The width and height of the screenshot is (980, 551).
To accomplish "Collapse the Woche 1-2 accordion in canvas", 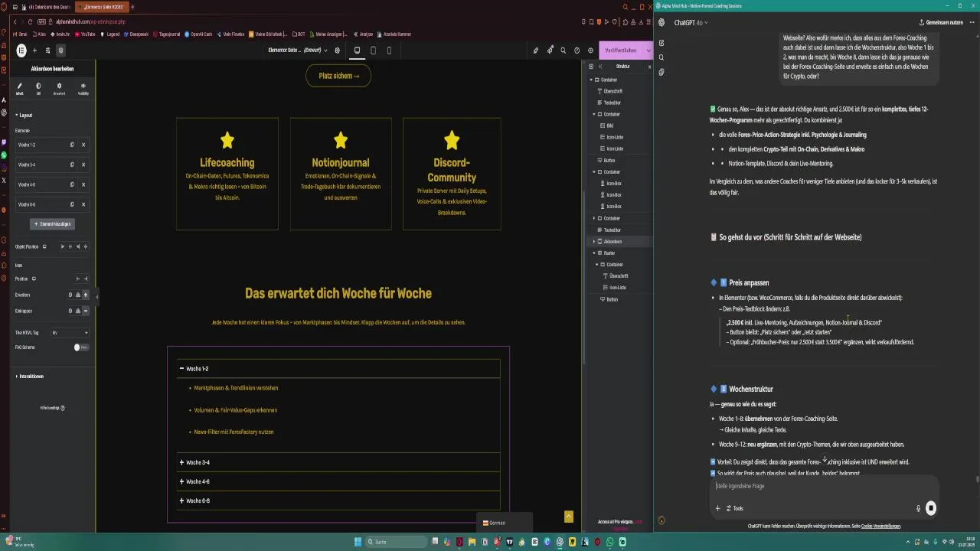I will tap(338, 369).
